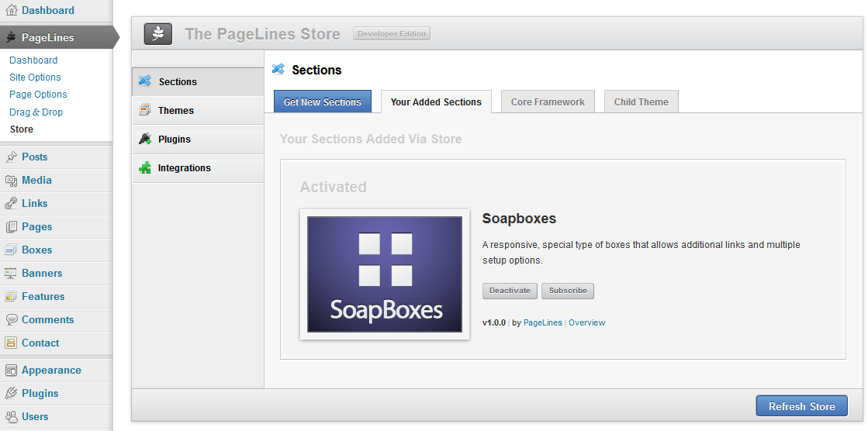Click the Refresh Store button
868x431 pixels.
[801, 406]
